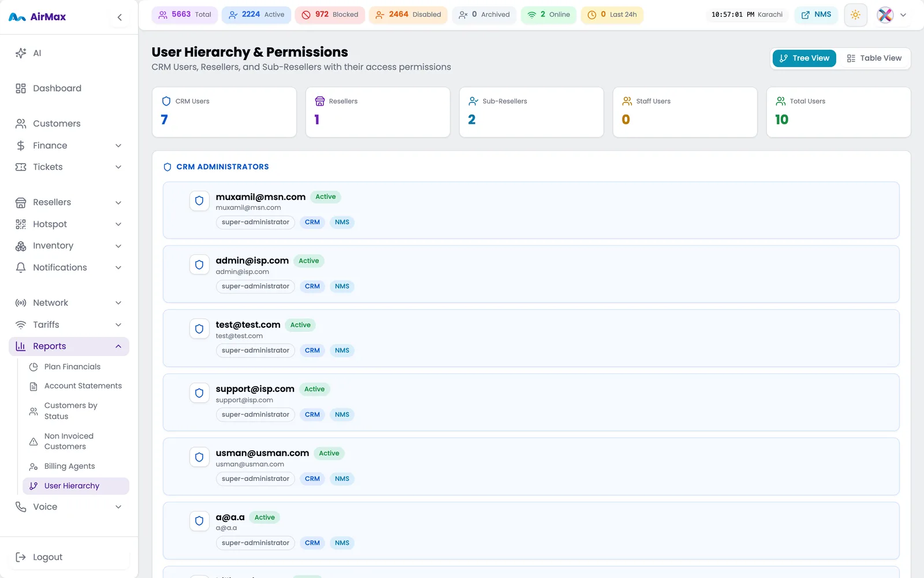Open the profile dropdown arrow
Screen dimensions: 924x578
coord(903,15)
